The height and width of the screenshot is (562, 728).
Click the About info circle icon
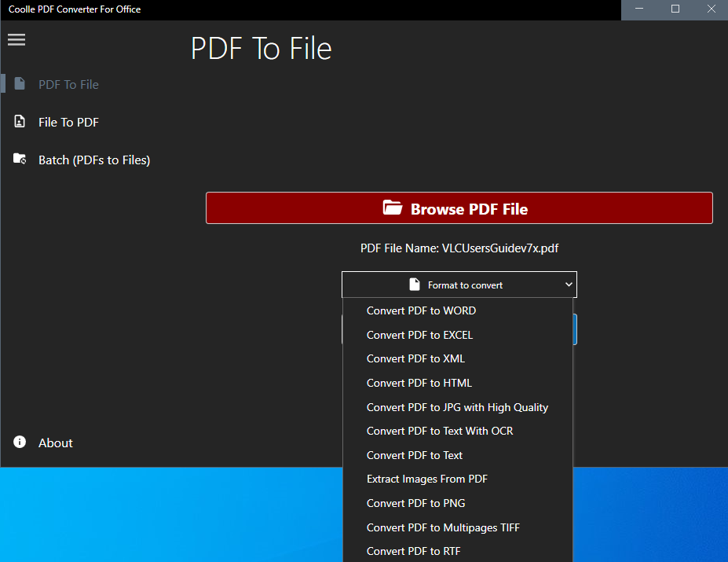[20, 442]
